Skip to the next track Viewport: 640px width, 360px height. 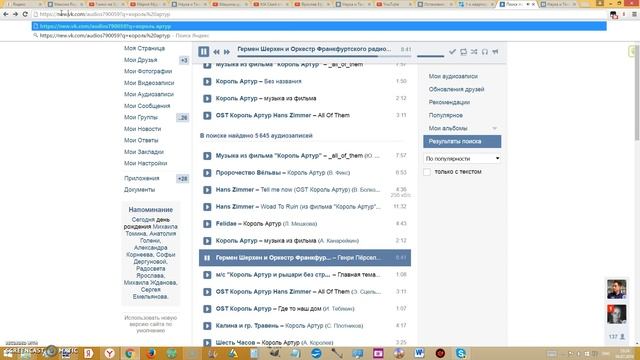[x=227, y=52]
